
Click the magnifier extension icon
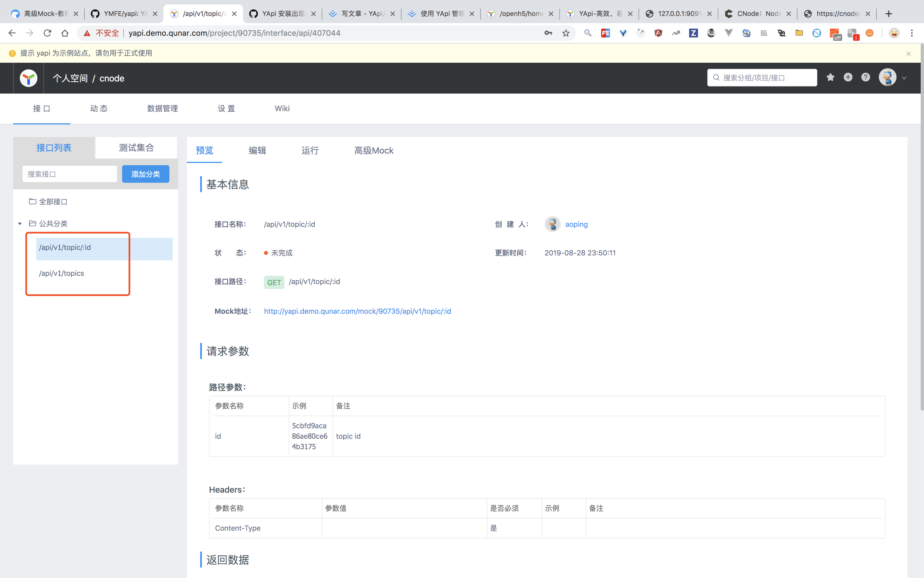[x=588, y=33]
